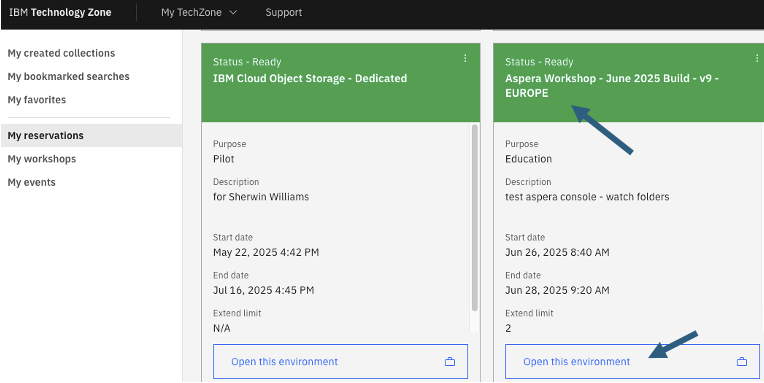Go to IBM Technology Zone home

click(60, 13)
